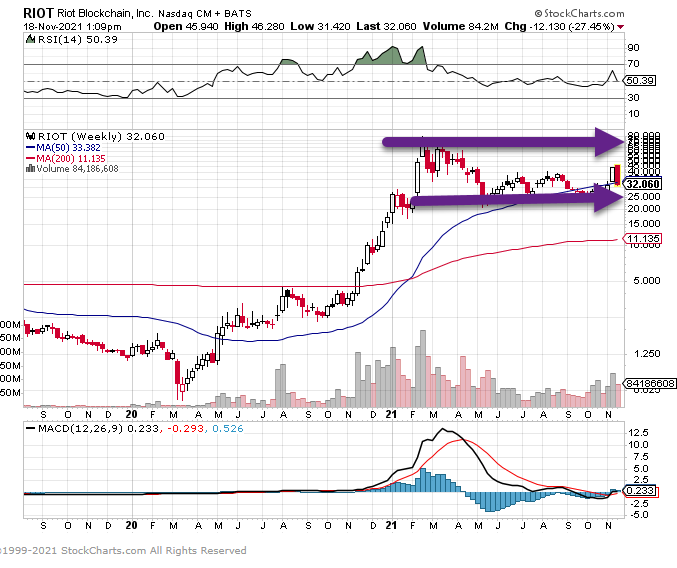Click the candlestick icon beside RIOT (Weekly)

pos(30,136)
